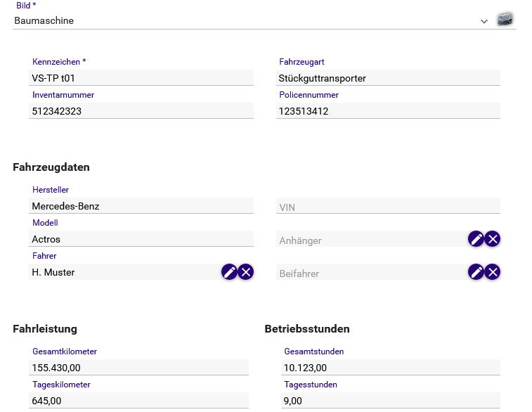This screenshot has height=412, width=532.
Task: Edit the Anhänger field with pencil icon
Action: [x=476, y=239]
